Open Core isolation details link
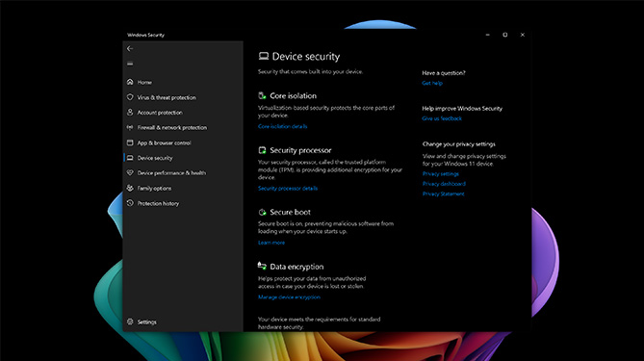 [283, 126]
